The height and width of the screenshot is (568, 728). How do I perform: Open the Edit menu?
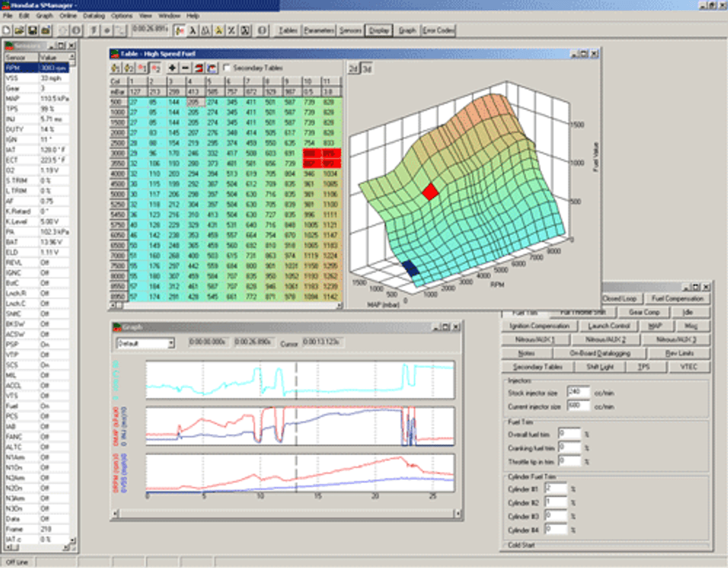(x=24, y=16)
